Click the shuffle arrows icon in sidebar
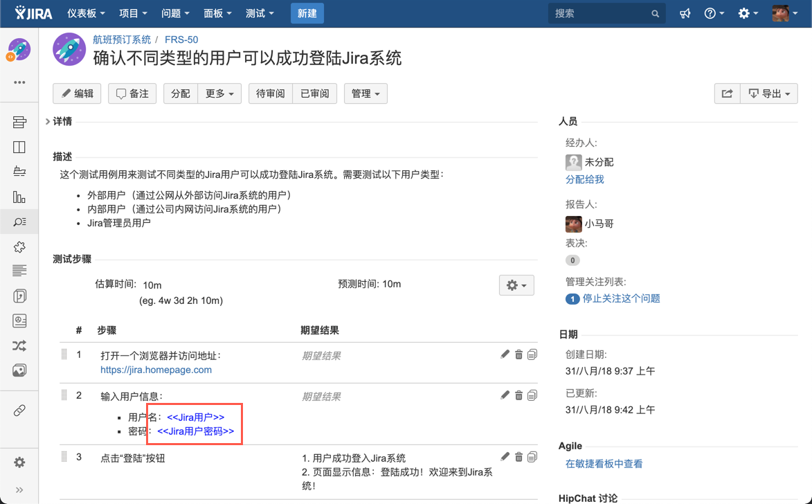The image size is (812, 504). [x=19, y=345]
